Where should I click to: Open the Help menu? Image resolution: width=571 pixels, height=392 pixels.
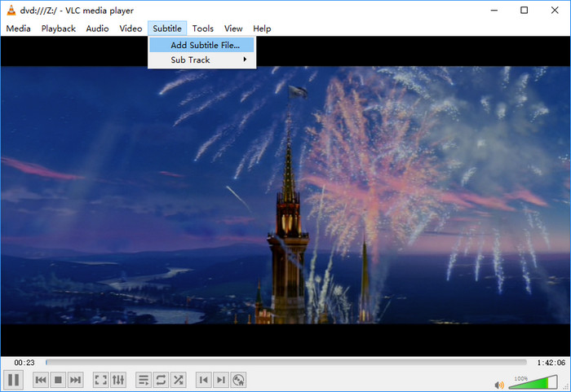(x=262, y=29)
